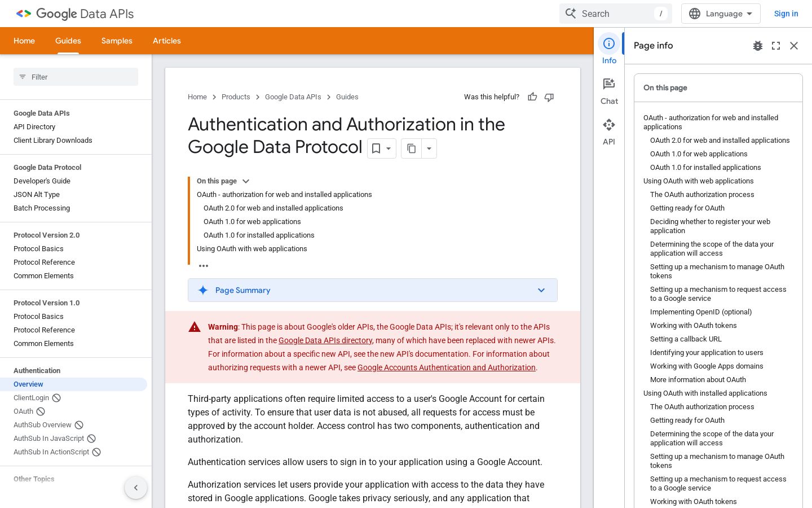The width and height of the screenshot is (812, 508).
Task: Click the Filter input field
Action: [76, 77]
